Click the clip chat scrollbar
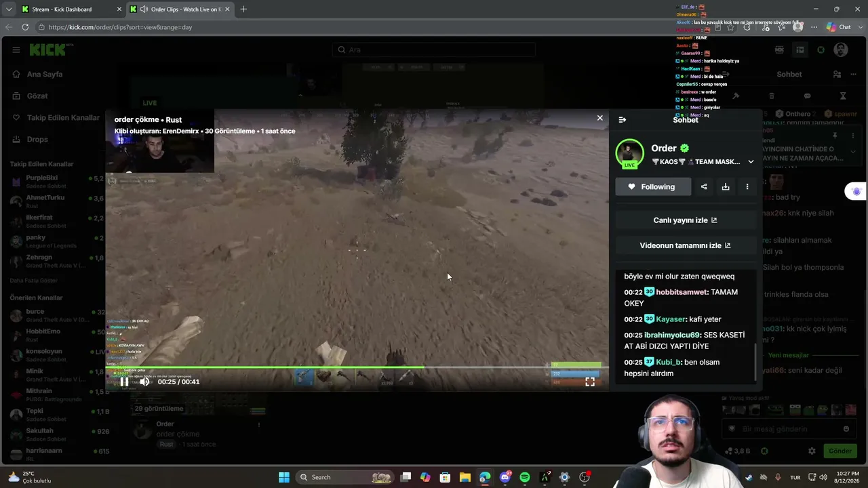The height and width of the screenshot is (488, 868). 755,363
